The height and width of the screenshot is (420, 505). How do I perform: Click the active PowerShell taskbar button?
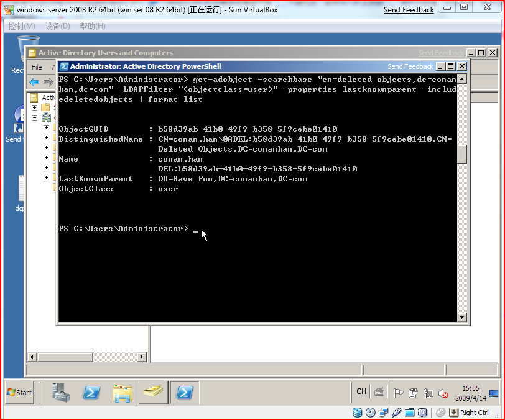click(x=184, y=392)
